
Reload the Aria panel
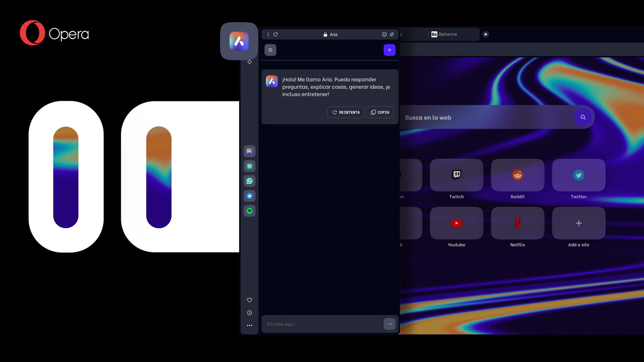[276, 34]
